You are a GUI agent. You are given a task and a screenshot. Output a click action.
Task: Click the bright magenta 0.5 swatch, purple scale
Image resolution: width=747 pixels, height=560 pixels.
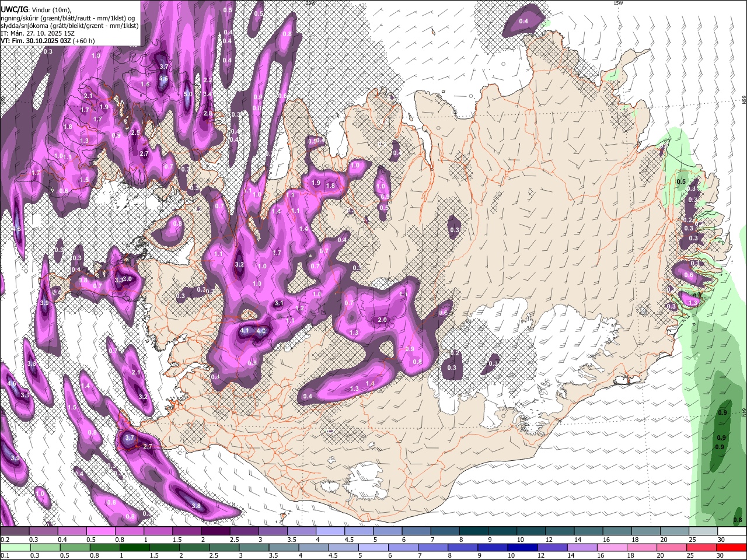click(x=101, y=531)
